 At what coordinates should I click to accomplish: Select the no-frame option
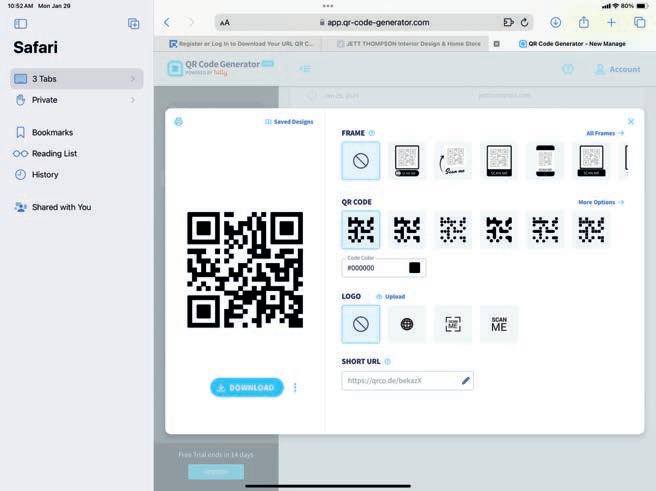coord(361,161)
